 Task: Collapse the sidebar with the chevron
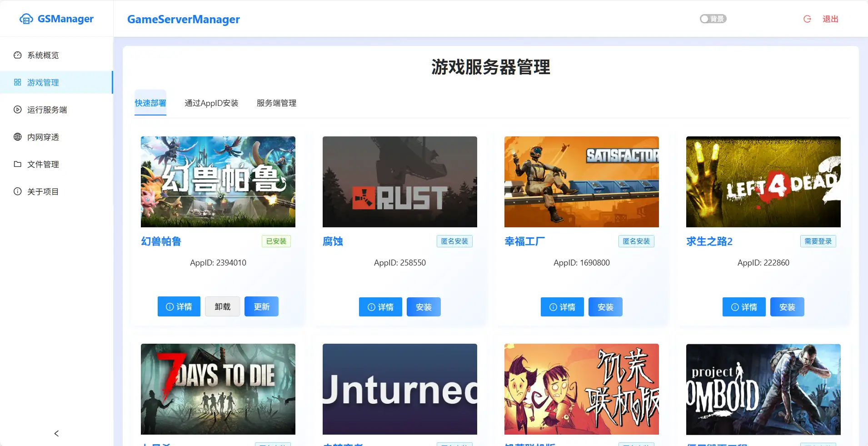pyautogui.click(x=56, y=433)
